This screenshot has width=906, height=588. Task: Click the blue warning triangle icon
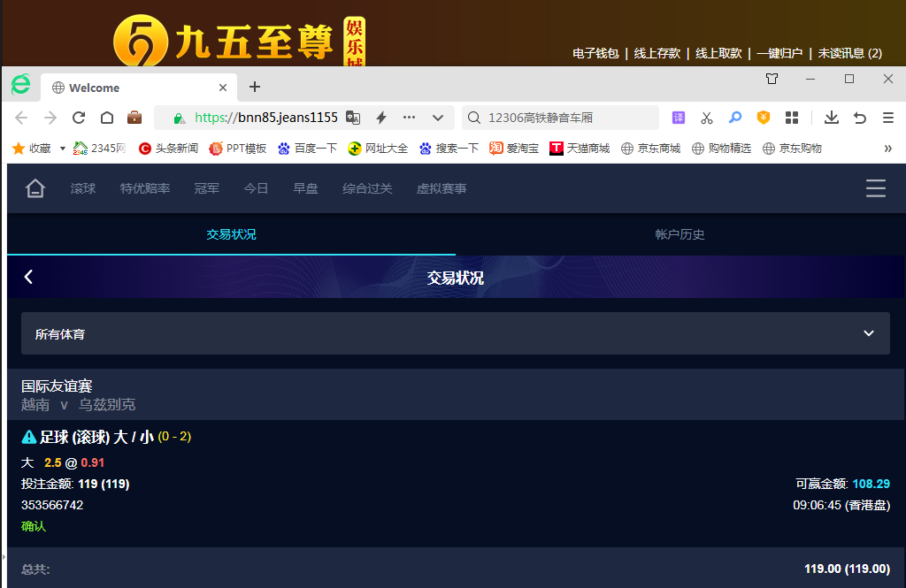point(29,437)
